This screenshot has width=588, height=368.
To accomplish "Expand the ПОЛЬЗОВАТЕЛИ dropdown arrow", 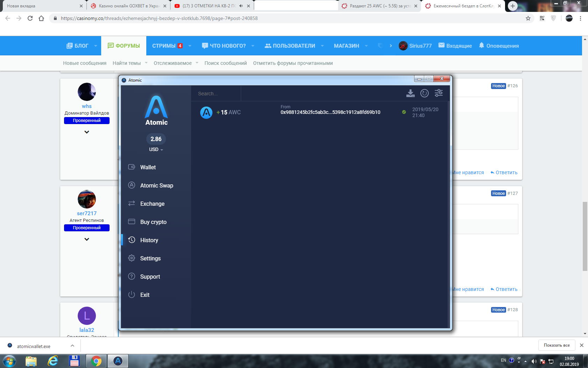I will (322, 46).
